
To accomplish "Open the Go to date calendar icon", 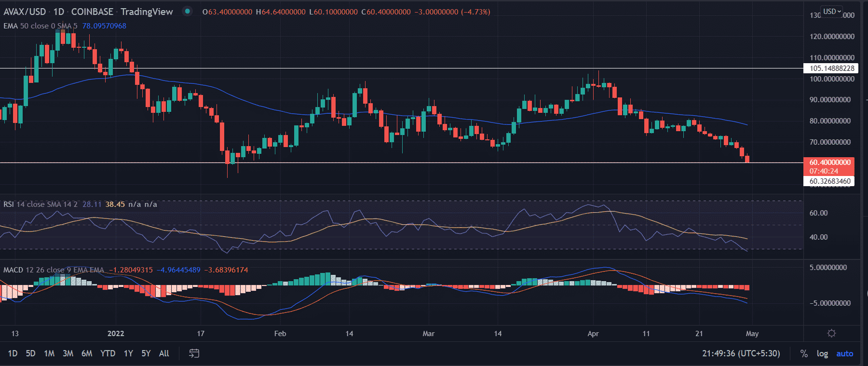I will (194, 353).
